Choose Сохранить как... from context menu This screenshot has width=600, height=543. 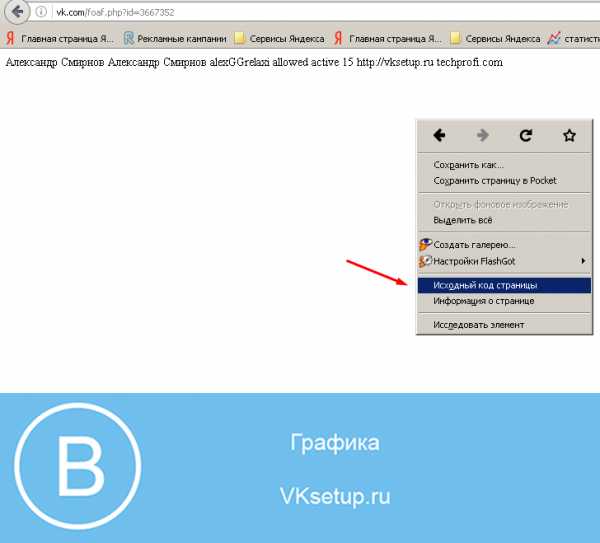click(x=504, y=165)
